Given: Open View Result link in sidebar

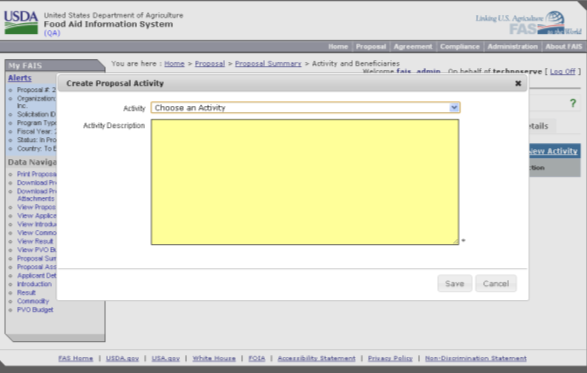Looking at the screenshot, I should point(35,241).
